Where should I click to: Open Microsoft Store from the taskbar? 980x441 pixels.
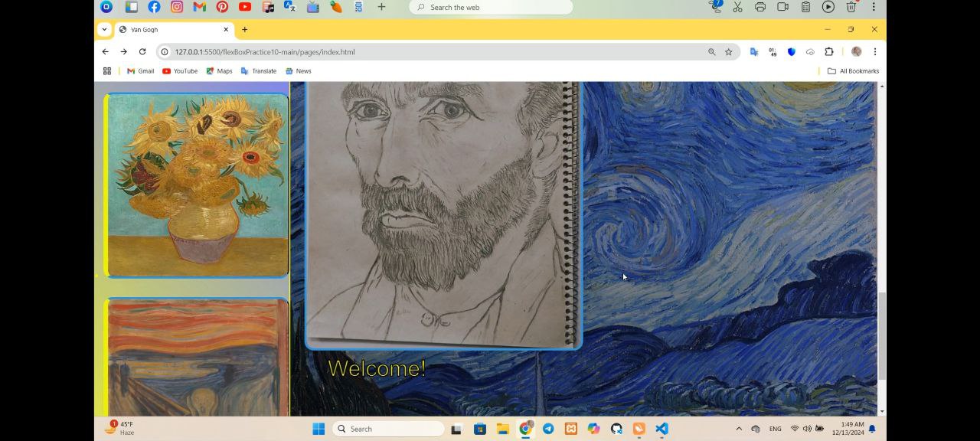(480, 429)
